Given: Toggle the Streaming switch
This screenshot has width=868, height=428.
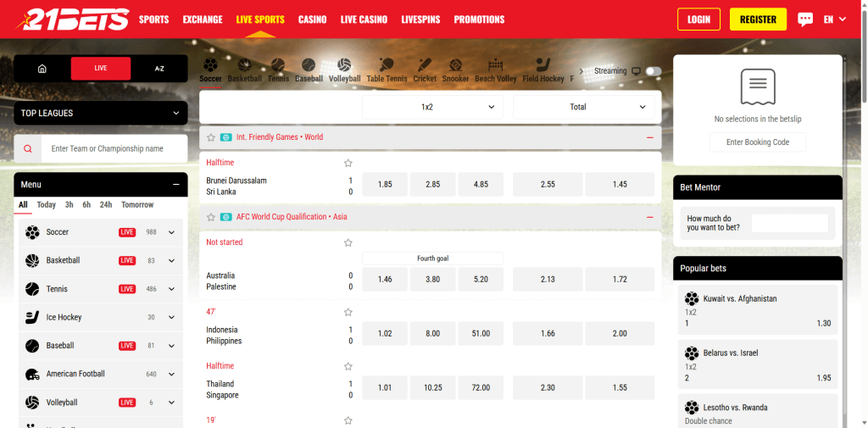Looking at the screenshot, I should [x=654, y=71].
